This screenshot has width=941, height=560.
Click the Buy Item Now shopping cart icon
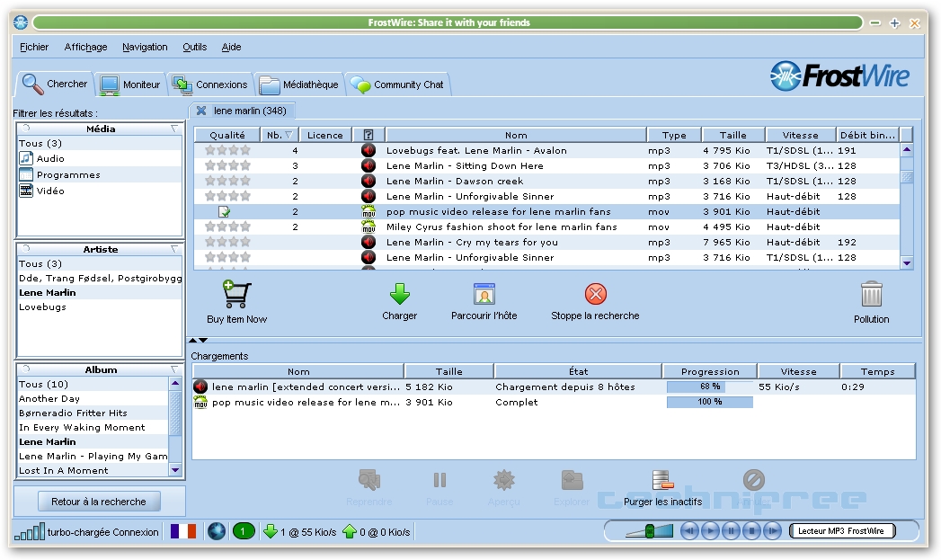tap(236, 295)
